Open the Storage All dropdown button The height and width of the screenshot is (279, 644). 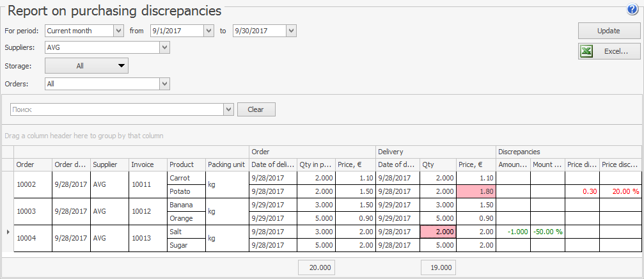[x=86, y=65]
